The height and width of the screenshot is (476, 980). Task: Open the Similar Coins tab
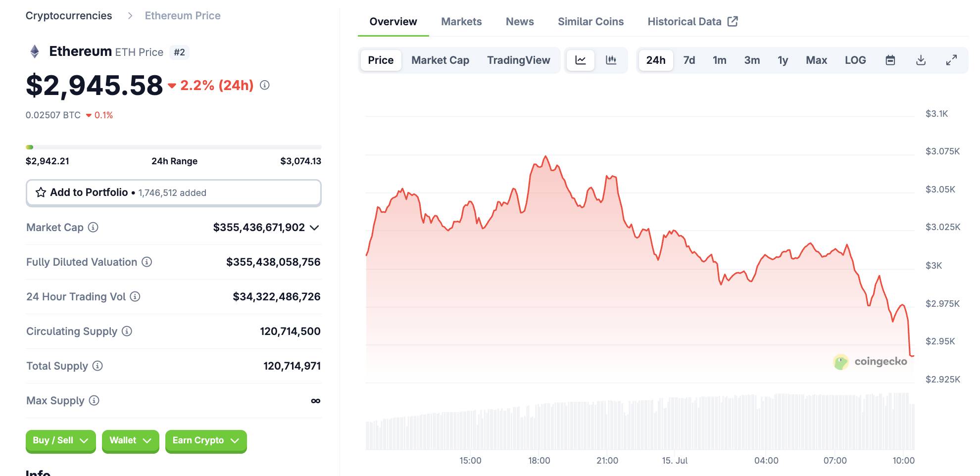(x=590, y=22)
